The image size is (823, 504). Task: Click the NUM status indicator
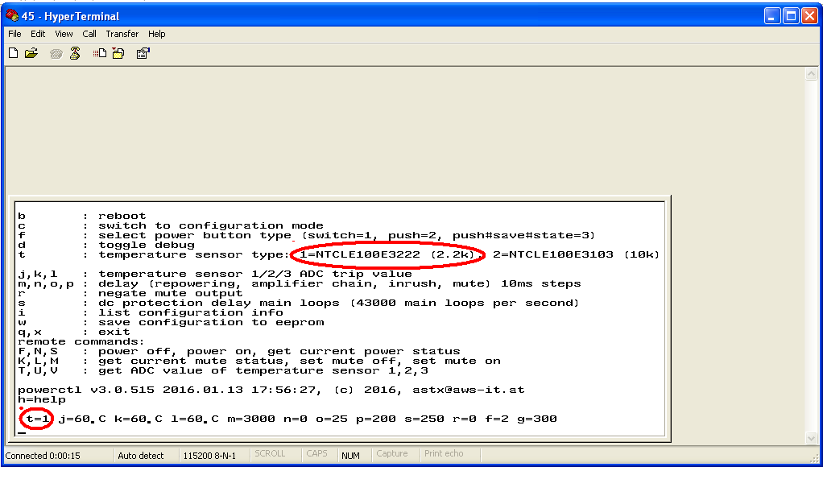point(350,456)
